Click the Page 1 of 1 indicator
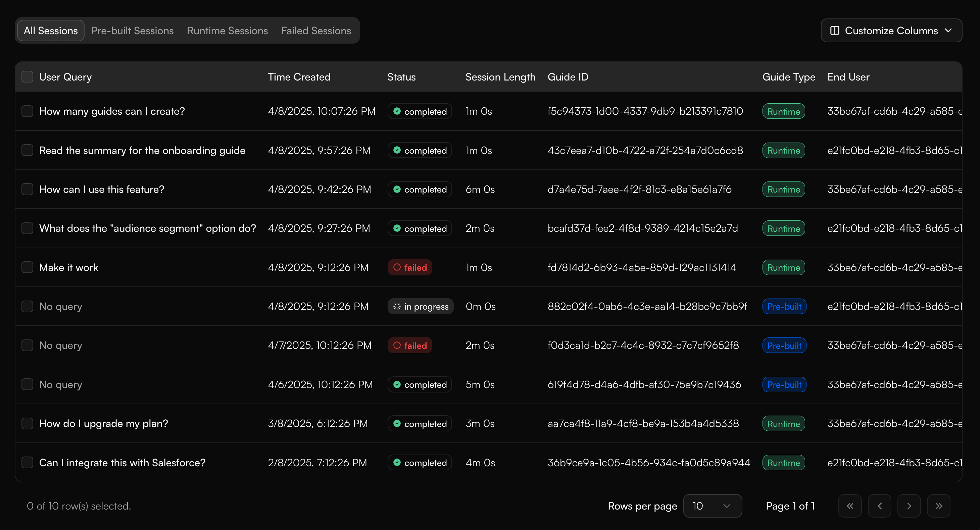The image size is (980, 530). coord(790,506)
